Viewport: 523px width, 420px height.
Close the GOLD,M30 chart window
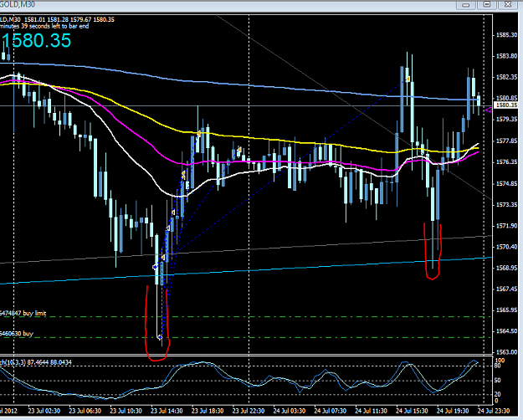click(508, 4)
